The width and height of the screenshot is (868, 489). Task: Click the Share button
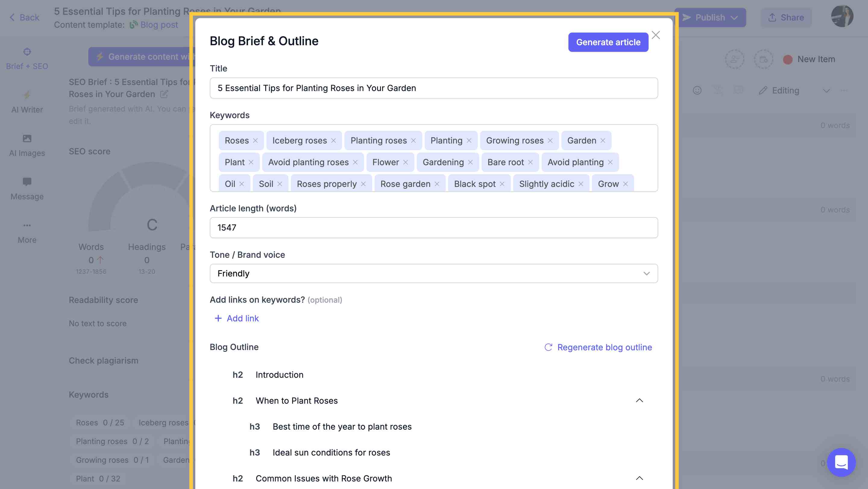point(786,17)
